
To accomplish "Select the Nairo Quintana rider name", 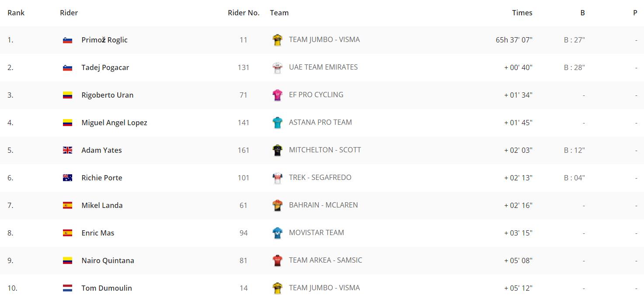I will tap(108, 260).
